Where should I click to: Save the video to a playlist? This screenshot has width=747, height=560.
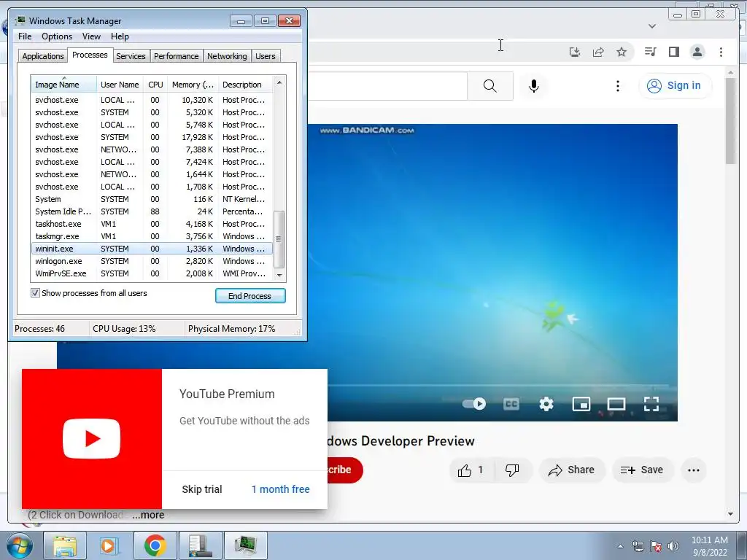pyautogui.click(x=642, y=470)
